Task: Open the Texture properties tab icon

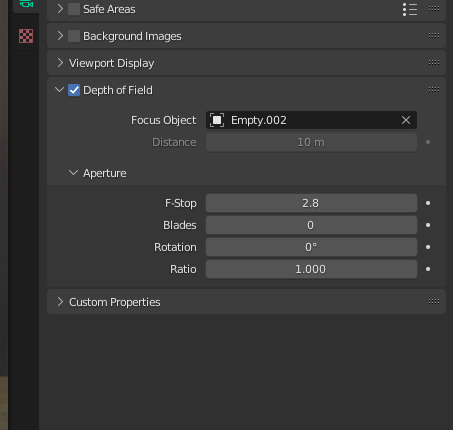Action: pos(26,36)
